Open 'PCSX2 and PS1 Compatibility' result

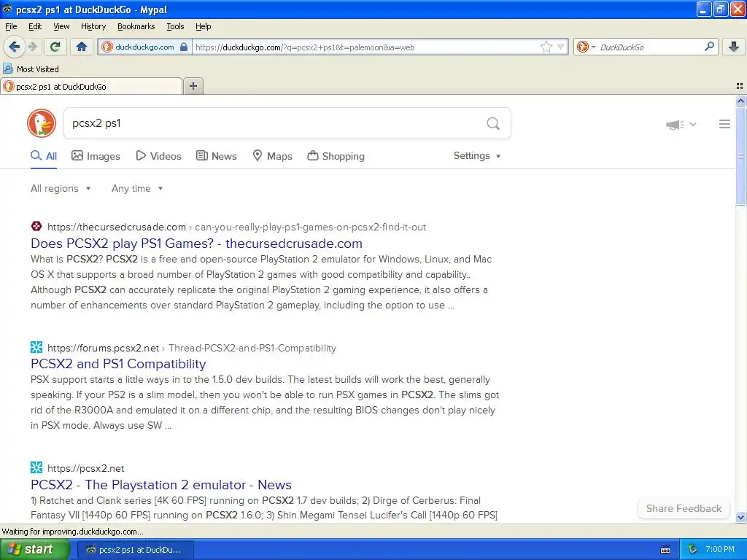[118, 363]
